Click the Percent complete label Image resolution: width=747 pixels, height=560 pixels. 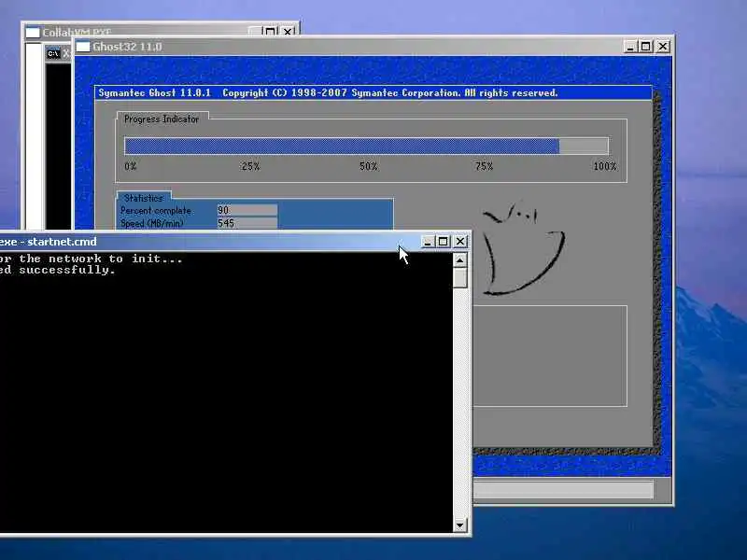click(156, 211)
